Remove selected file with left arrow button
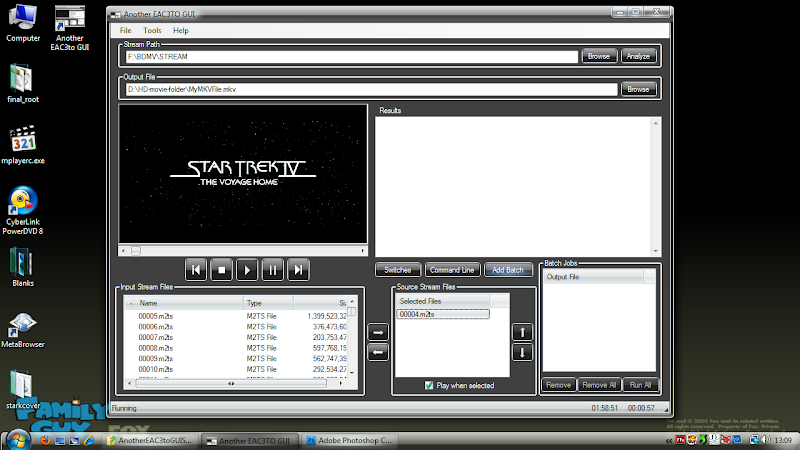 pyautogui.click(x=378, y=353)
